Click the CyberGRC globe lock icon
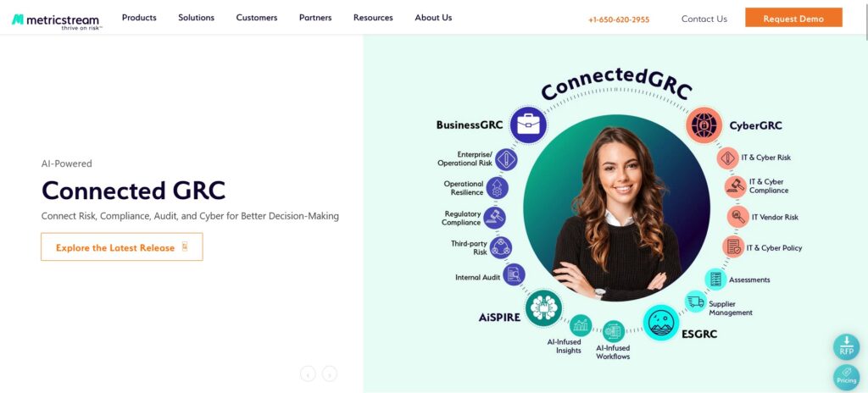 [x=704, y=125]
